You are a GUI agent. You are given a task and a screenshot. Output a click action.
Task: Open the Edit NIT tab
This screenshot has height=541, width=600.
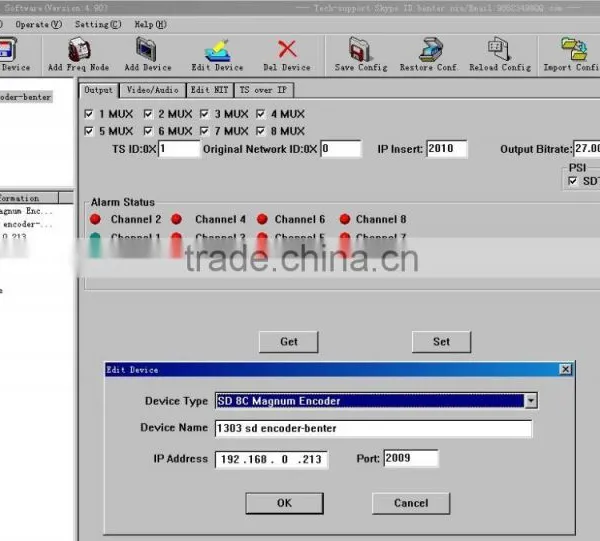pos(210,90)
